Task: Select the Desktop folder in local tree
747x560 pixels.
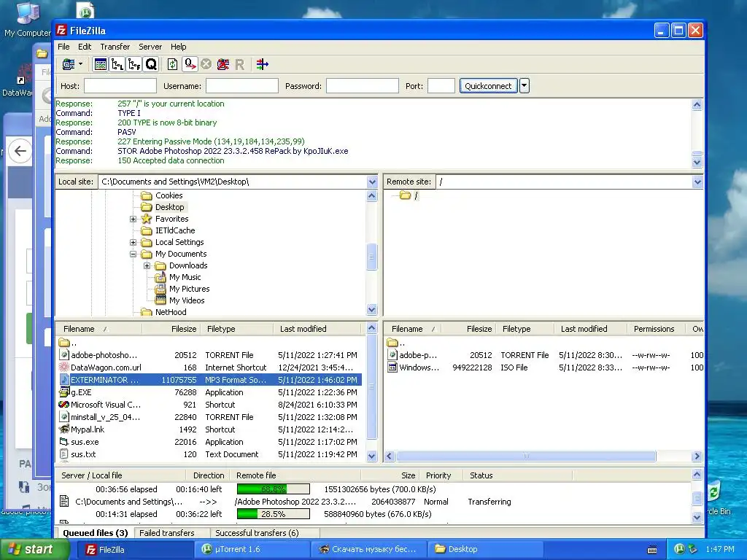Action: [x=163, y=207]
